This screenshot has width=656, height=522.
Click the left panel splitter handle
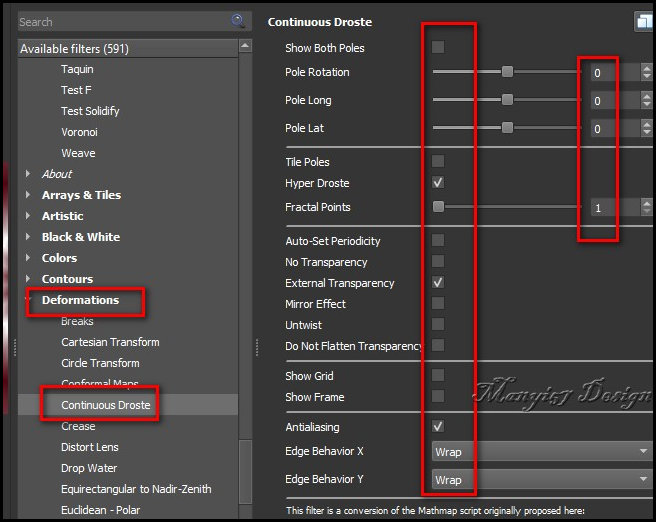[15, 347]
